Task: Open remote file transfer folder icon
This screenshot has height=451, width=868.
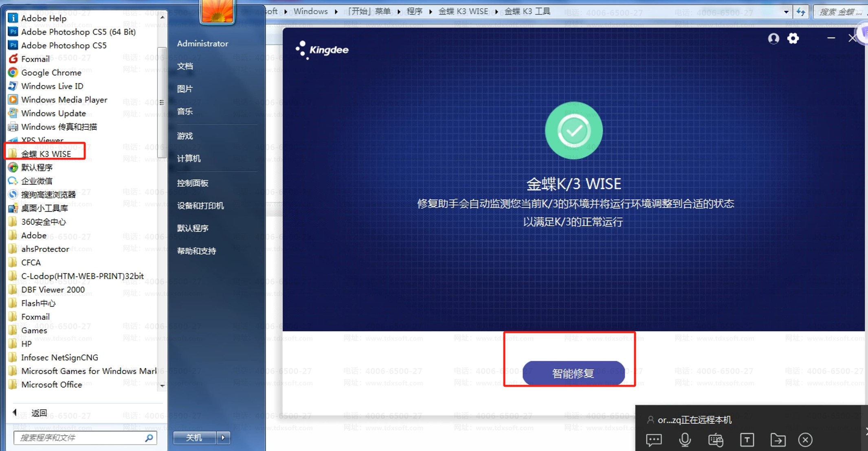Action: [x=778, y=440]
